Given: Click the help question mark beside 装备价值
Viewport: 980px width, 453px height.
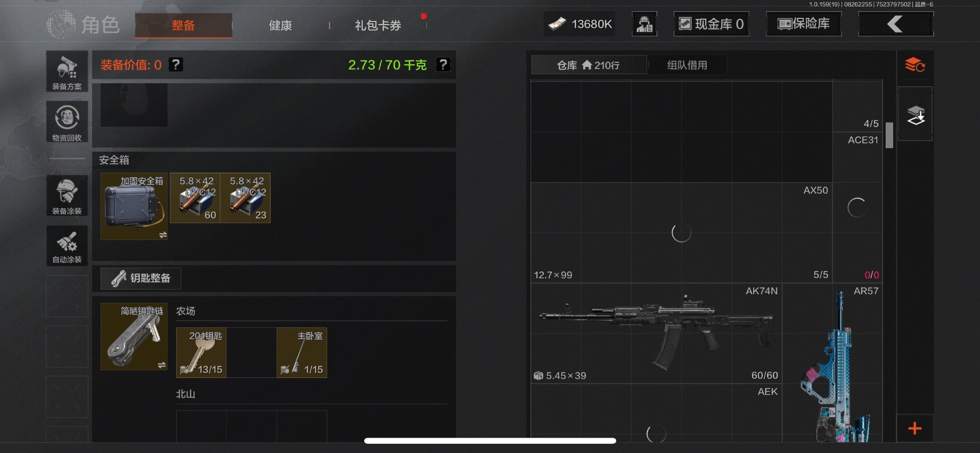Looking at the screenshot, I should click(176, 65).
